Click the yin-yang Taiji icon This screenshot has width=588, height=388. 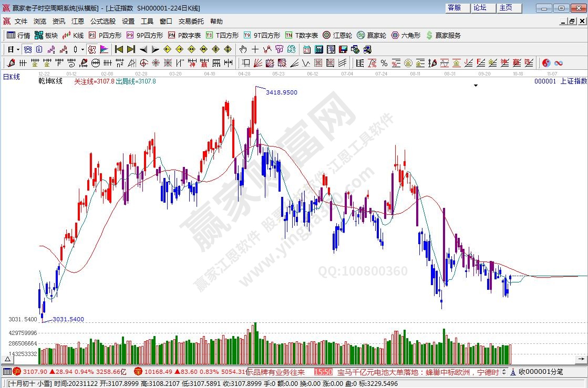(x=546, y=63)
